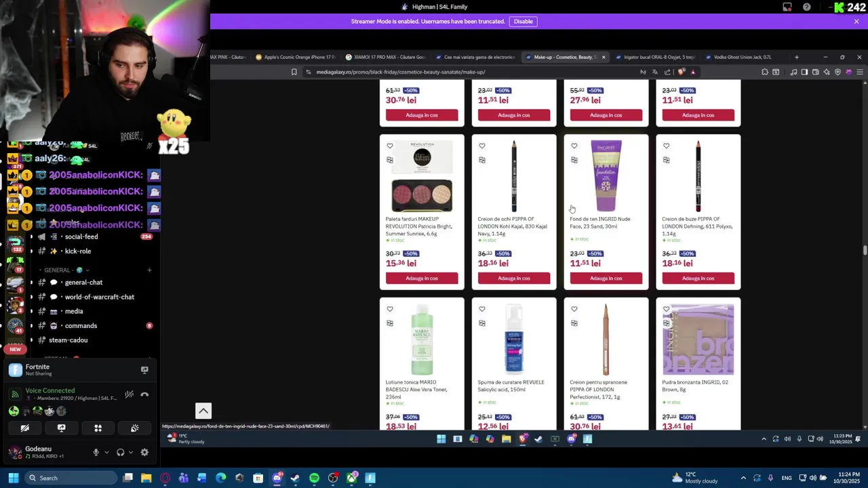Add Paleta farduri MAKEUP REVOLUTION to cart
Screen dimensions: 868x488
click(x=422, y=278)
